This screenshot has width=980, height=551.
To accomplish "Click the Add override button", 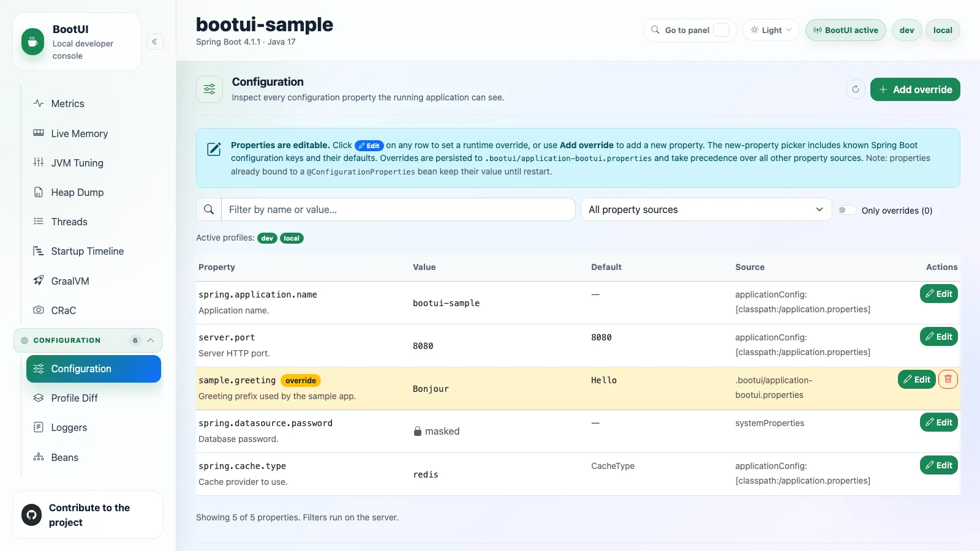I will (x=915, y=89).
